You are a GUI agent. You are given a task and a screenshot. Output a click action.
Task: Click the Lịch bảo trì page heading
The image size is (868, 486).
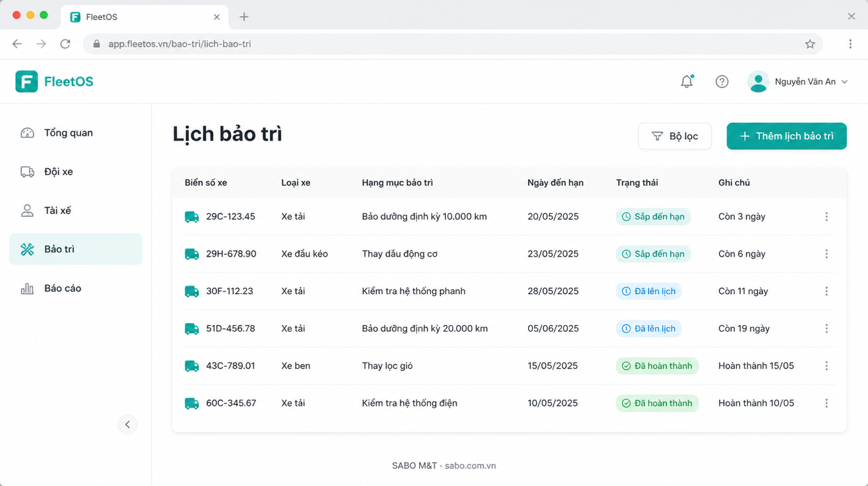tap(227, 134)
